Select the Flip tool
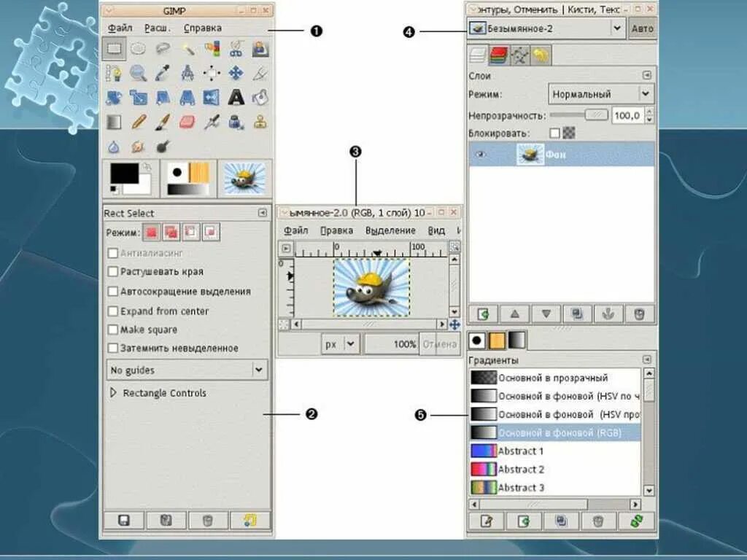The height and width of the screenshot is (560, 747). click(x=212, y=98)
